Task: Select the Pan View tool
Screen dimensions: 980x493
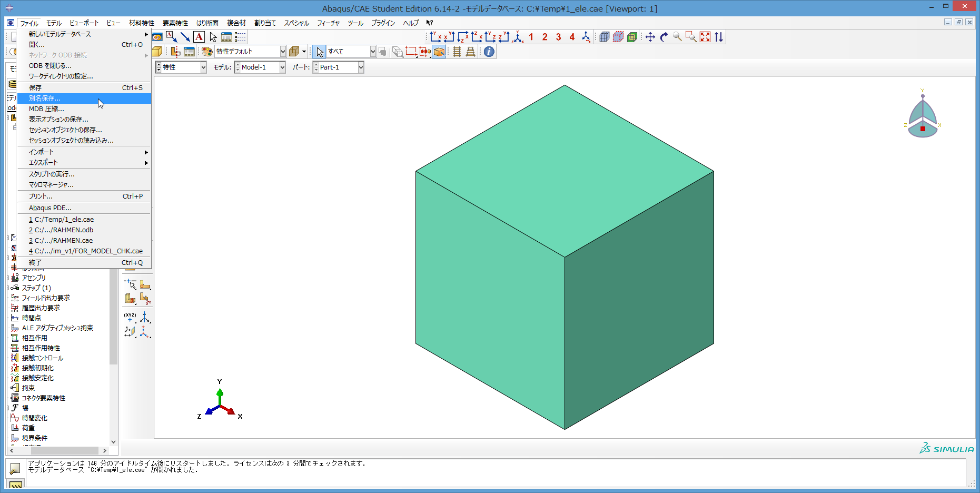Action: (650, 37)
